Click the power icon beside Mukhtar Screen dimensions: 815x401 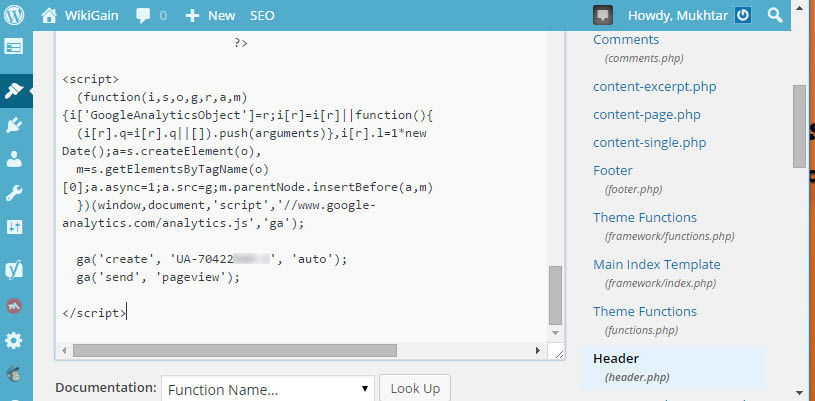click(x=743, y=15)
